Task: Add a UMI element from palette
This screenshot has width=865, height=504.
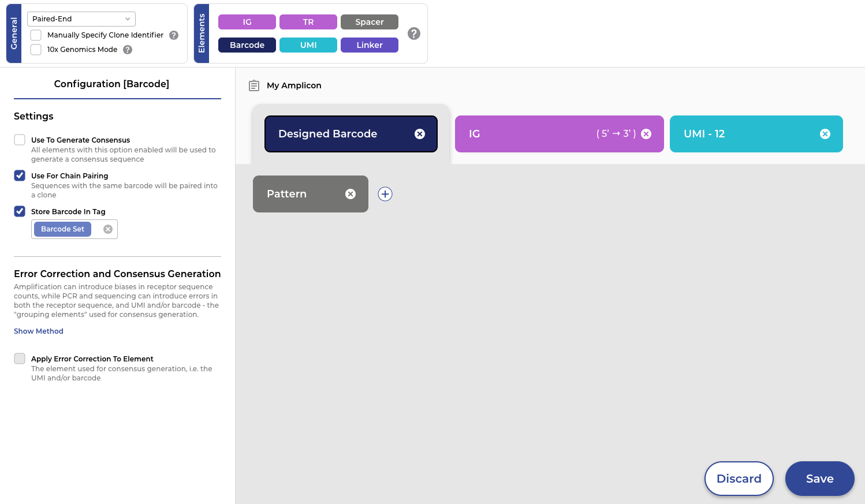Action: (x=308, y=45)
